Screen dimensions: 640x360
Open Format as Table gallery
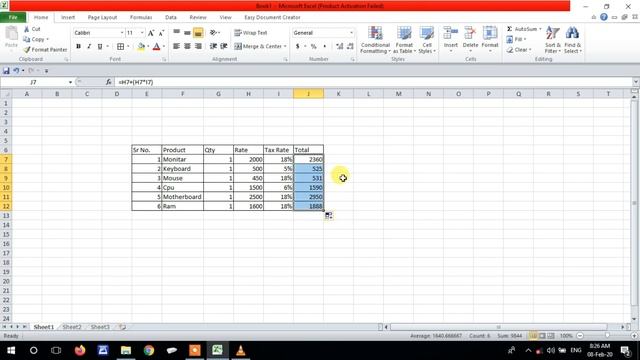click(404, 40)
